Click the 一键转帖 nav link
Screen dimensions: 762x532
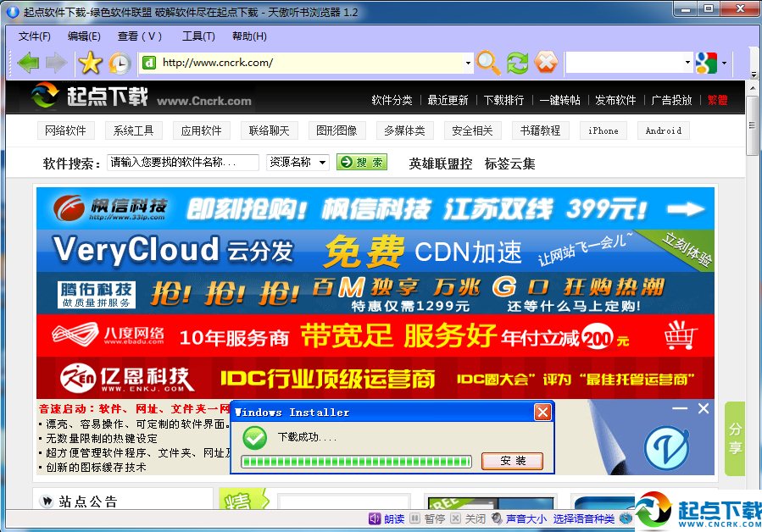point(559,100)
